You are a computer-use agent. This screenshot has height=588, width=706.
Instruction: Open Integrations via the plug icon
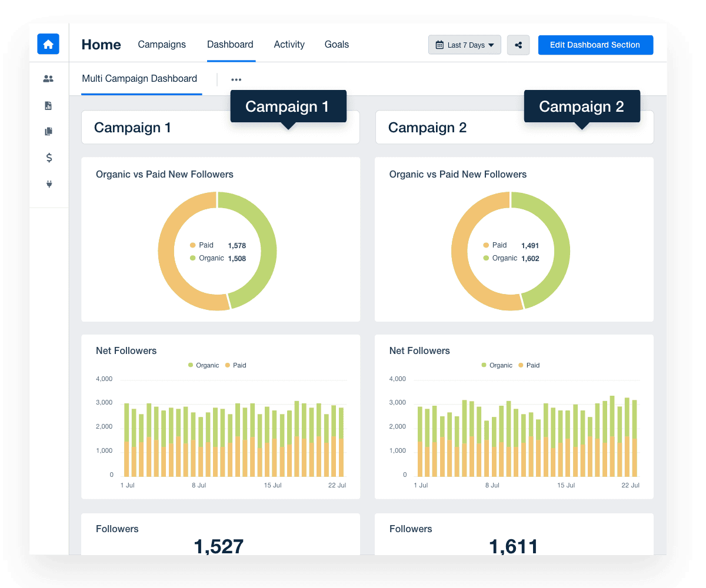(x=48, y=184)
